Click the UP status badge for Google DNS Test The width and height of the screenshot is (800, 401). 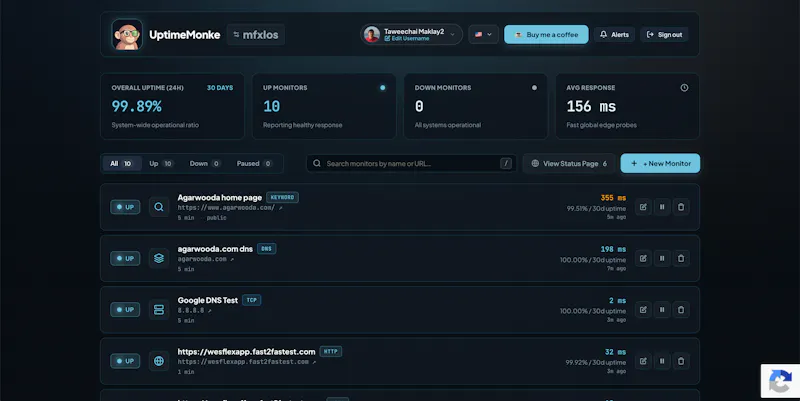[x=125, y=310]
